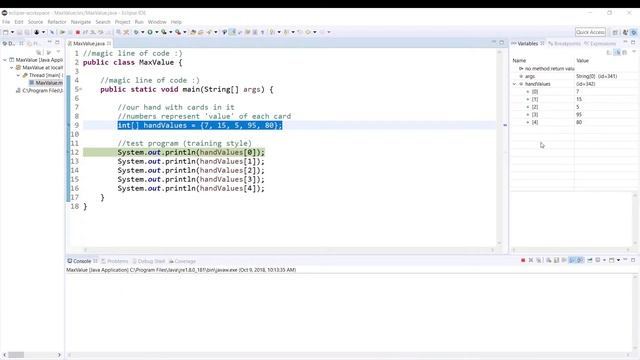The image size is (640, 360).
Task: Select the C:\Program Files process entry
Action: pyautogui.click(x=39, y=91)
